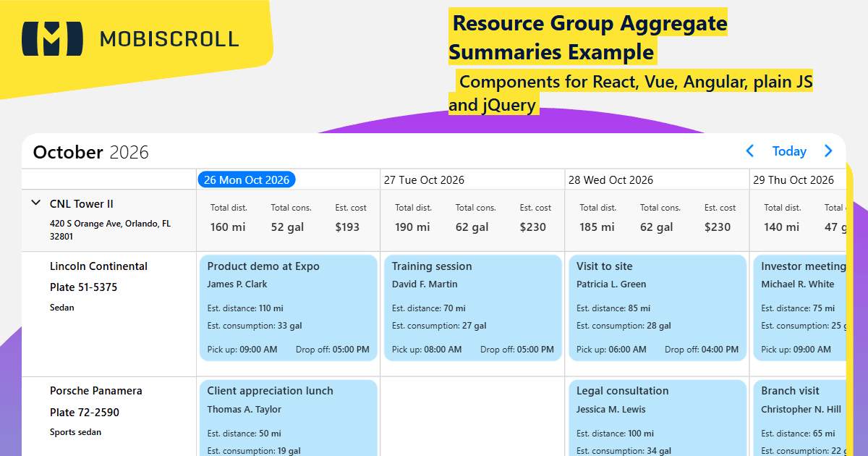Select the Lincoln Continental resource row

point(109,314)
